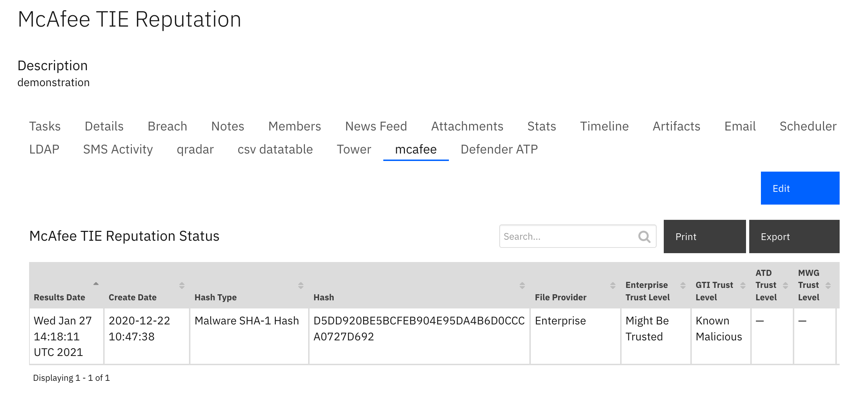This screenshot has width=868, height=412.
Task: Select the D5DD920BE5BC hash value cell
Action: 419,336
